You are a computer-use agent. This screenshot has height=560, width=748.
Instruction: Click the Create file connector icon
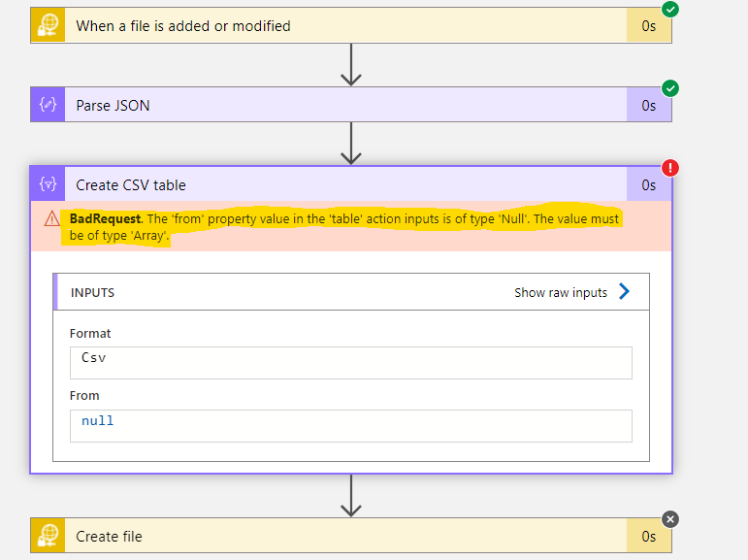48,536
